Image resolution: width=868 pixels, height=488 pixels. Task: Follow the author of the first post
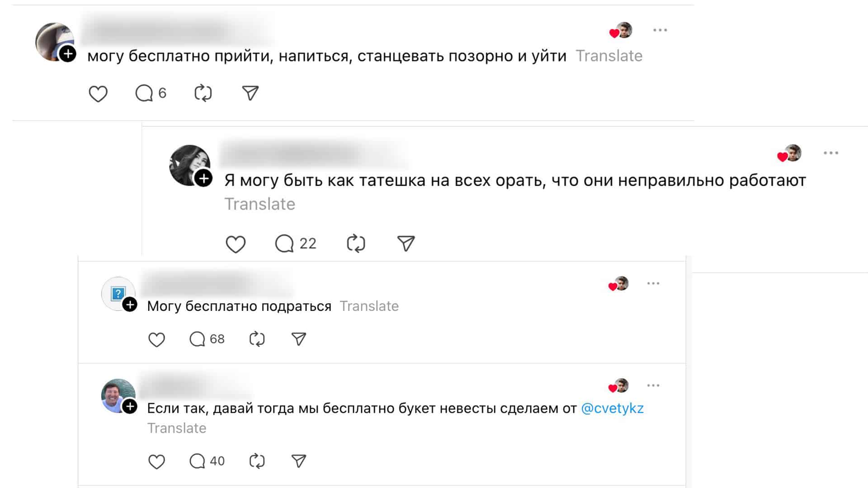[68, 54]
